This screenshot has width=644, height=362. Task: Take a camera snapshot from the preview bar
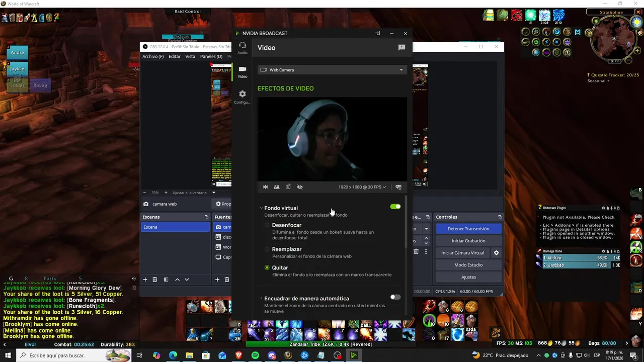pos(288,187)
